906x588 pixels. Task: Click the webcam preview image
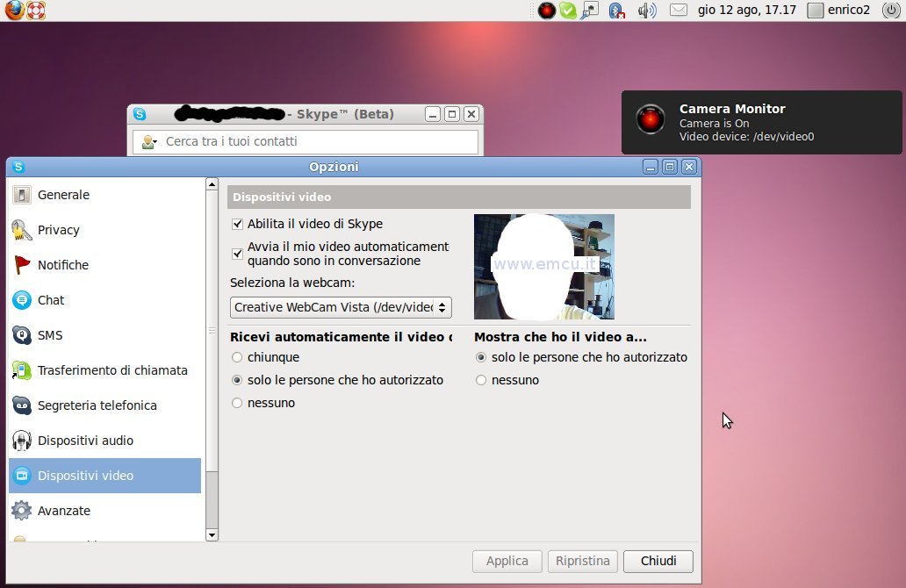[x=543, y=267]
